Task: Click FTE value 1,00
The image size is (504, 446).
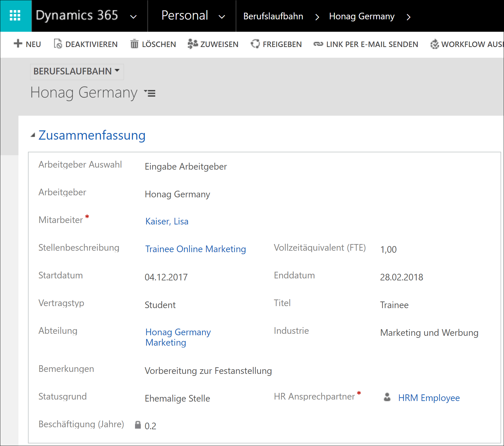Action: pos(388,250)
